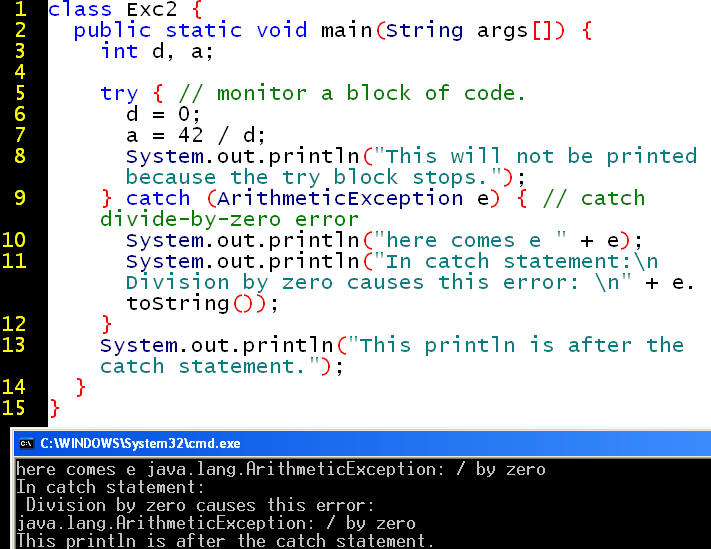Click the 'main' method name
711x549 pixels.
(x=346, y=30)
